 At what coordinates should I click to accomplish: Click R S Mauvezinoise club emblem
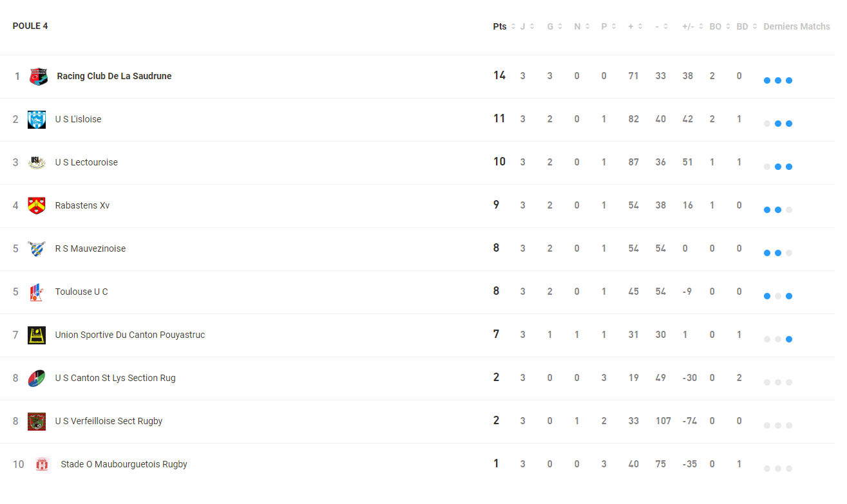coord(37,249)
